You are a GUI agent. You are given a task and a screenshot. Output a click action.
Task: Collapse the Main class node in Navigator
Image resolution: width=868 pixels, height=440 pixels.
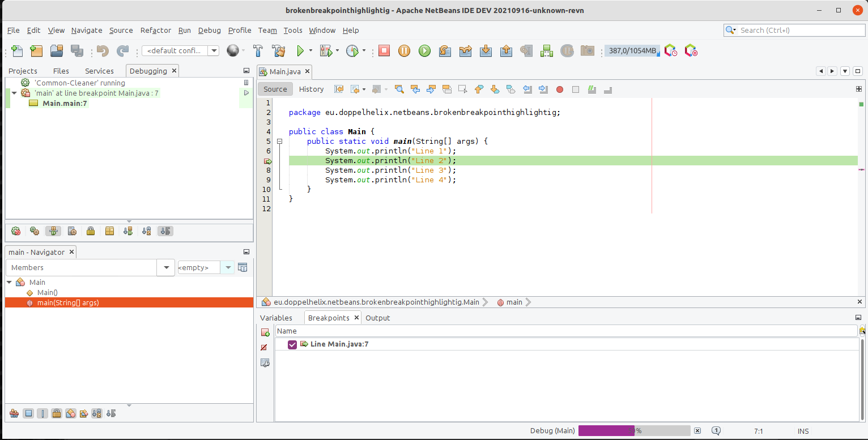coord(9,282)
